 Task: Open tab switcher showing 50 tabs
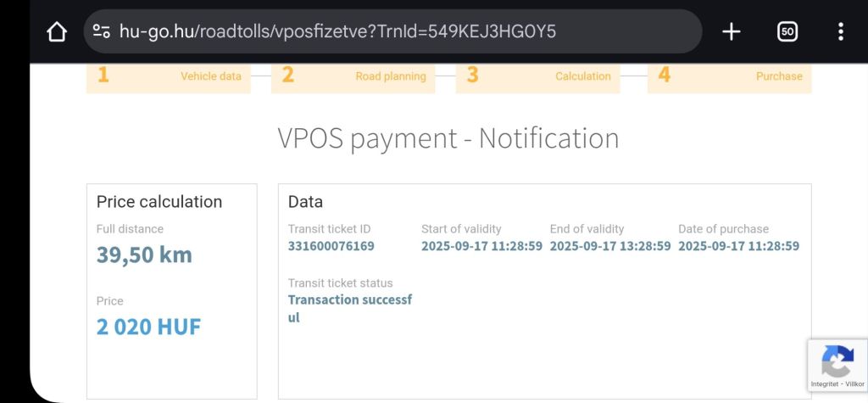tap(787, 32)
